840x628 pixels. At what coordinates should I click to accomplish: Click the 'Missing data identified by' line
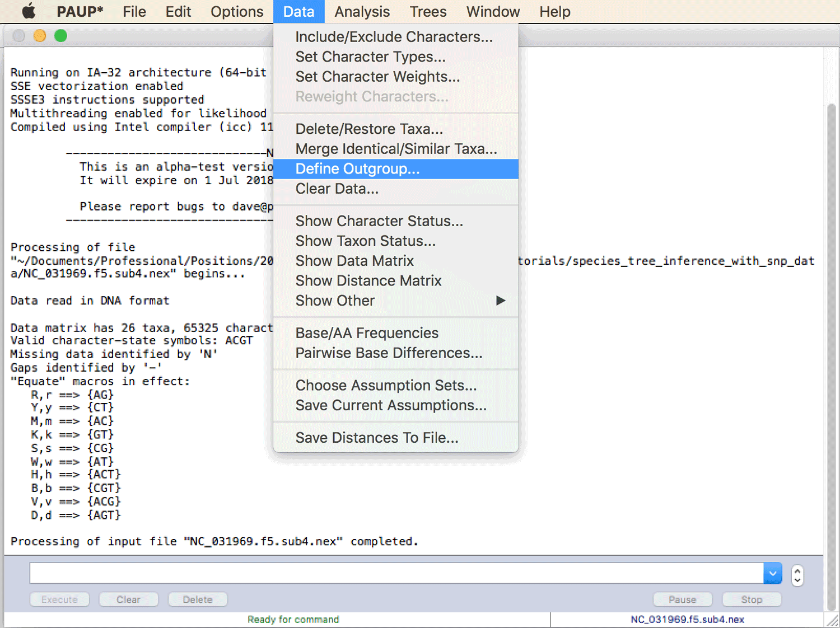point(114,354)
